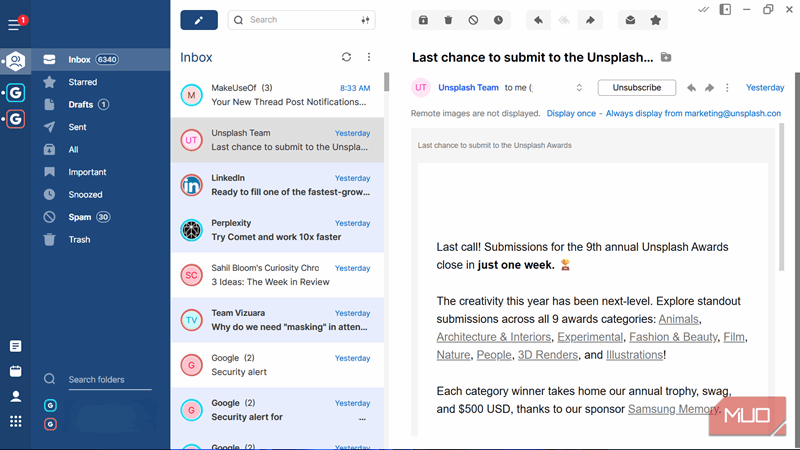This screenshot has width=800, height=450.
Task: Open the Spam folder
Action: coord(101,217)
